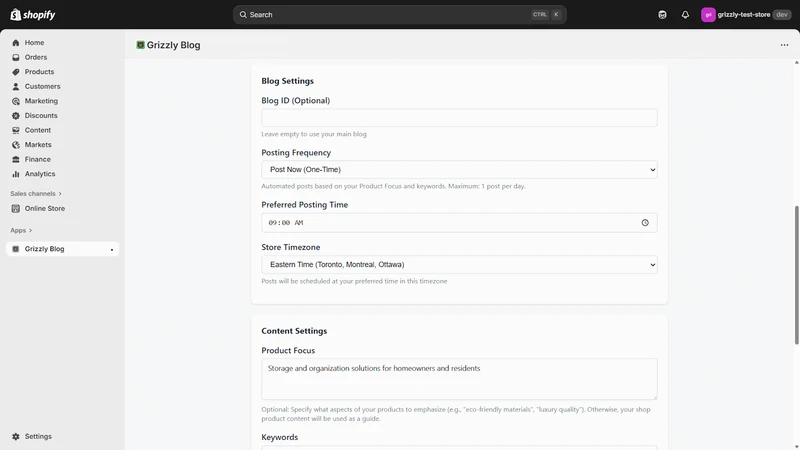Click the Grizzly Blog page title
The image size is (800, 450).
point(173,45)
